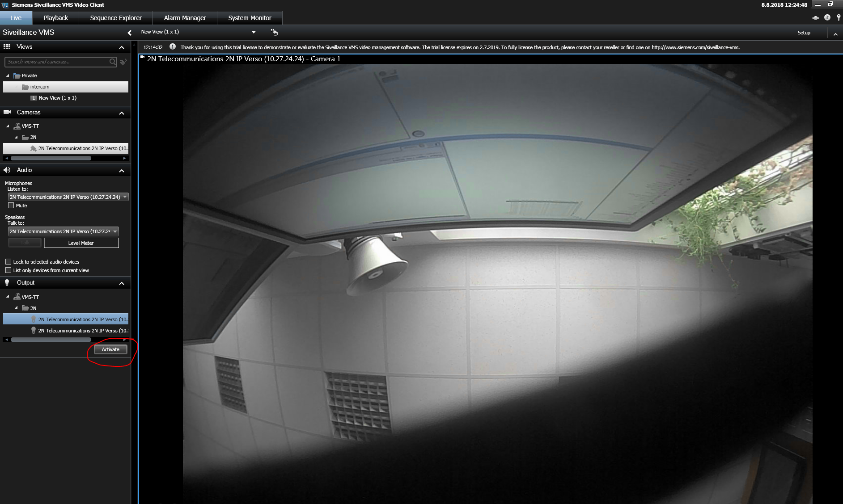Switch to the Playback tab
843x504 pixels.
point(56,18)
